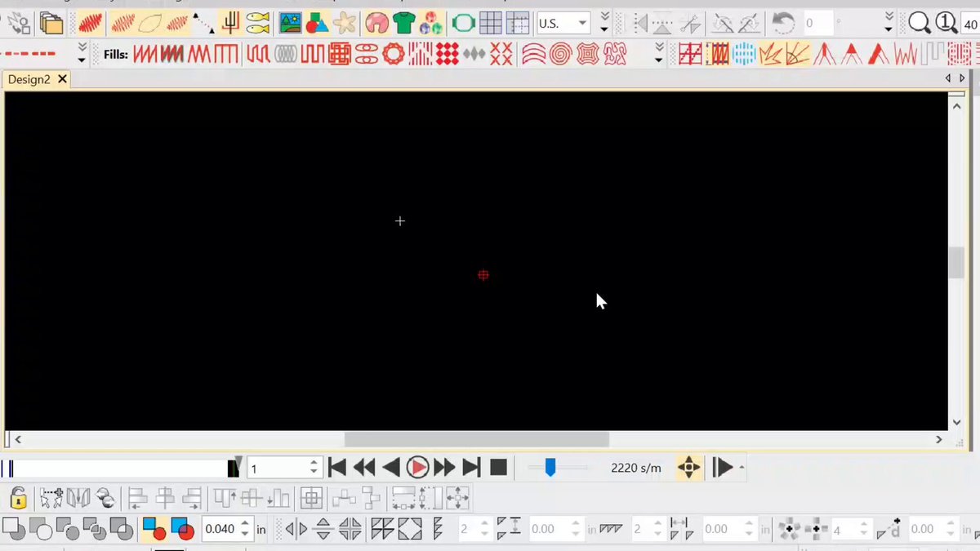980x551 pixels.
Task: Stop the stitch simulation
Action: point(498,468)
